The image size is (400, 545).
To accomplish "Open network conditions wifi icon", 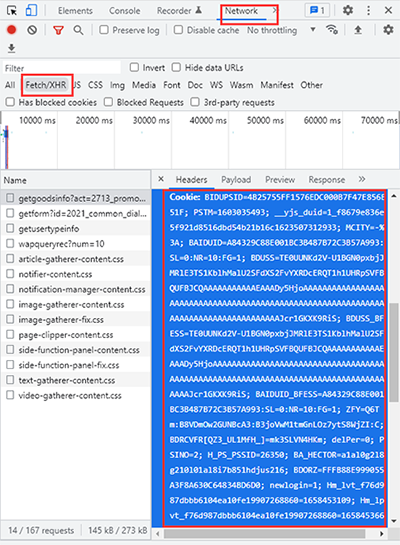I will coord(332,30).
